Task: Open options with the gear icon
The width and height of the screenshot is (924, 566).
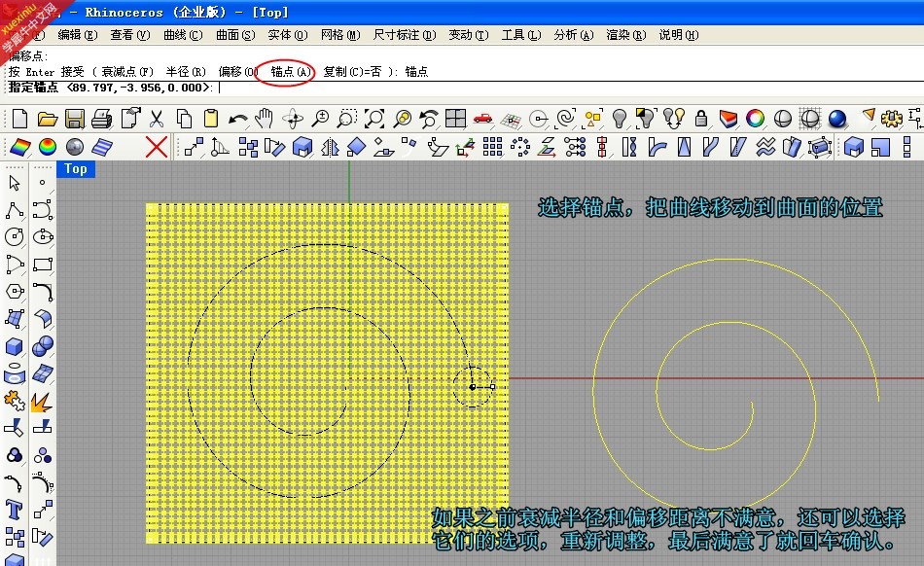Action: [891, 119]
